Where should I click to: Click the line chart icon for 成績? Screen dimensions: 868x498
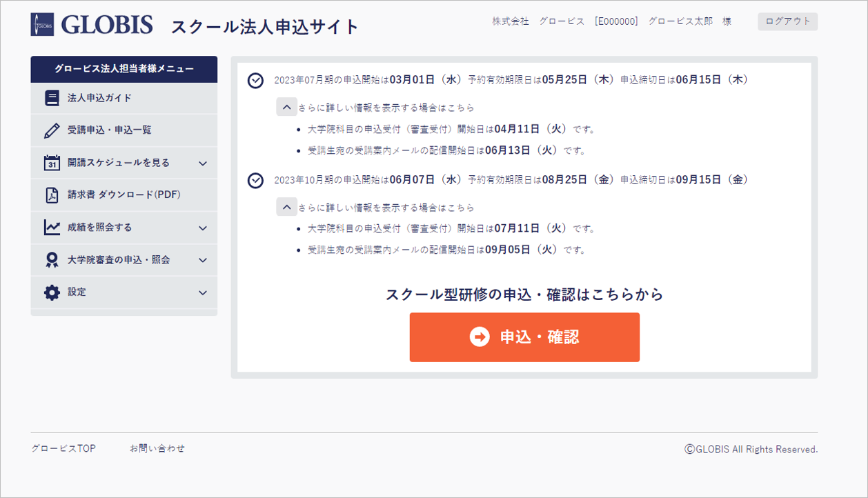click(x=52, y=227)
